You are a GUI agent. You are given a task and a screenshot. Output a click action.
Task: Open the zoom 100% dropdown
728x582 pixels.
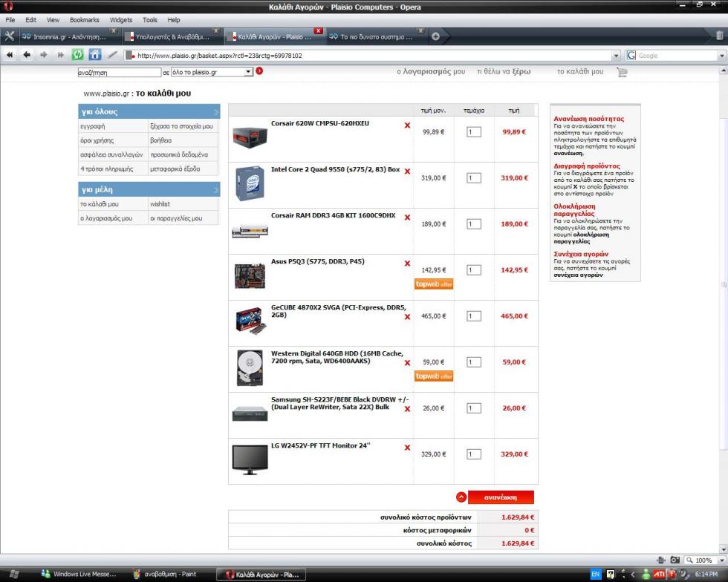point(721,560)
